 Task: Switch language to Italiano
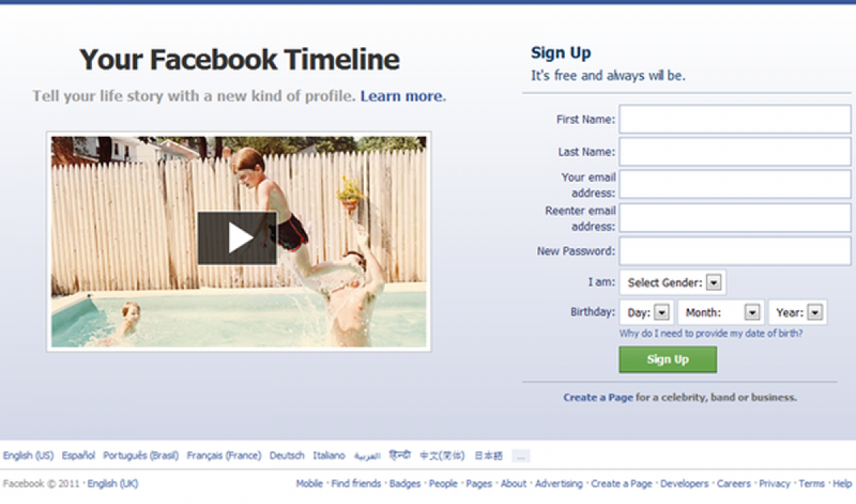click(329, 456)
